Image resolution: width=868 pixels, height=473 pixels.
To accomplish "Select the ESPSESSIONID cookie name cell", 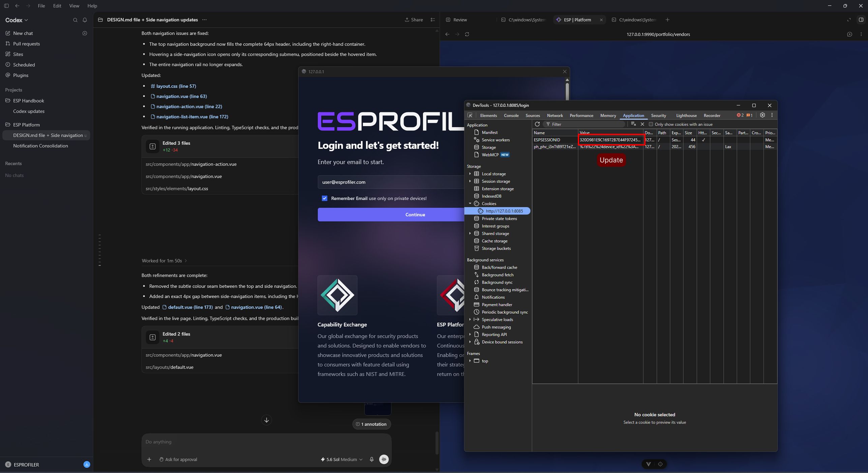I will click(x=555, y=140).
